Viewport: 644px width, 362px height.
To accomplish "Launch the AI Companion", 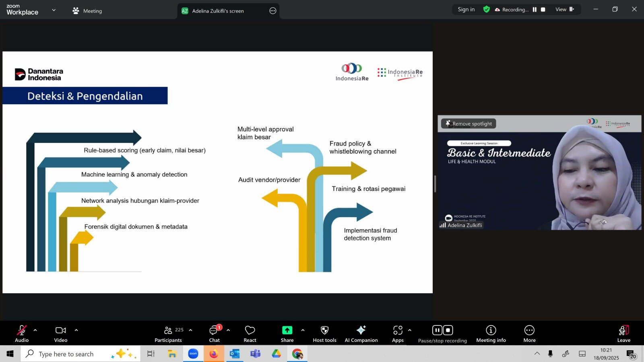I will [x=361, y=333].
